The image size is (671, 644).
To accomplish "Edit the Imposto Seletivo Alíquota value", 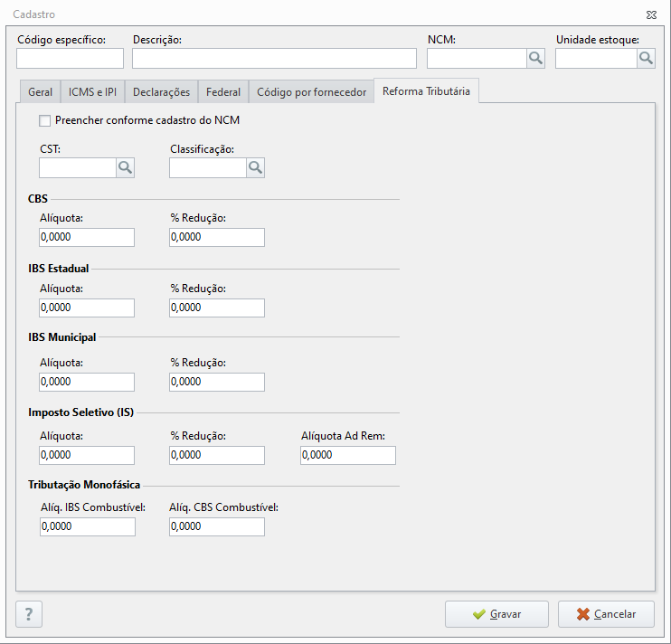I will point(87,455).
